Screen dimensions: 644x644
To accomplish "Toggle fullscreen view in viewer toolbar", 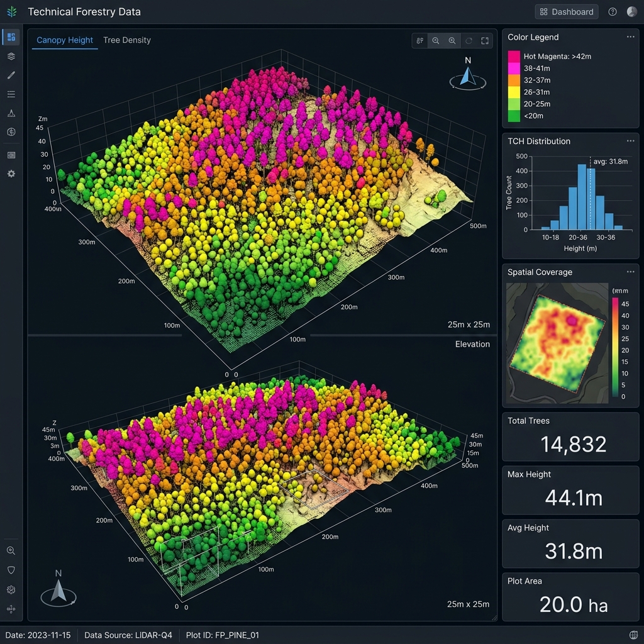I will 485,41.
